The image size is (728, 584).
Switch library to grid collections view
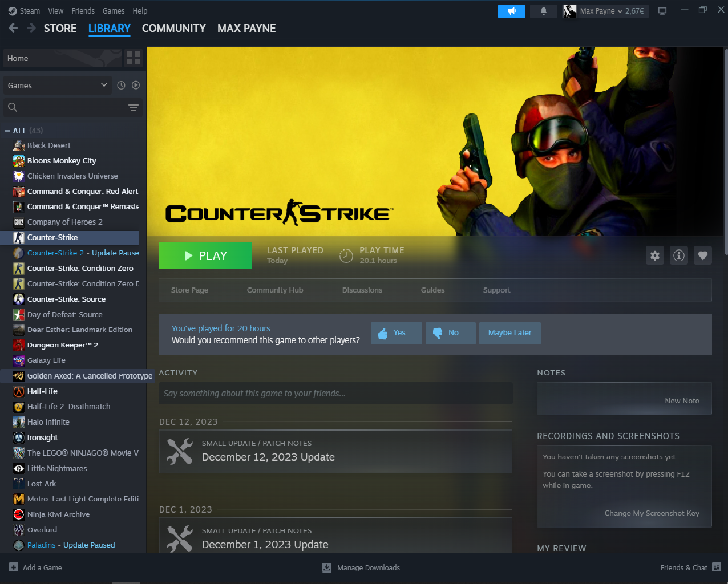[x=134, y=58]
